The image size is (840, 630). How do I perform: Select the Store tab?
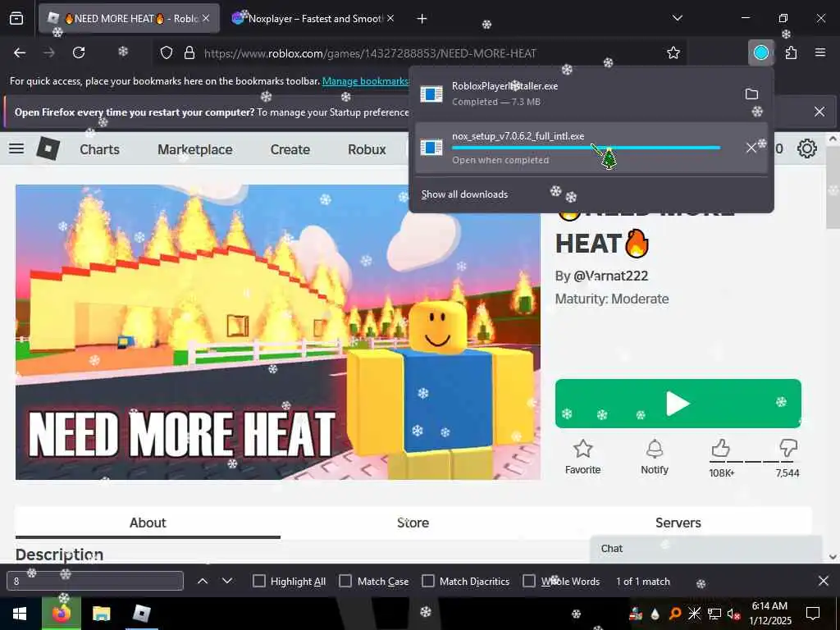[x=413, y=523]
